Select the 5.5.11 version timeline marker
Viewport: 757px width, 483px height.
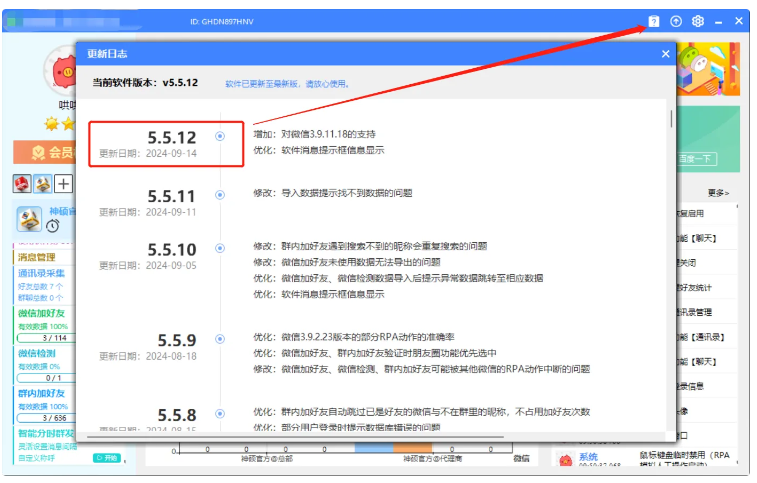click(220, 195)
